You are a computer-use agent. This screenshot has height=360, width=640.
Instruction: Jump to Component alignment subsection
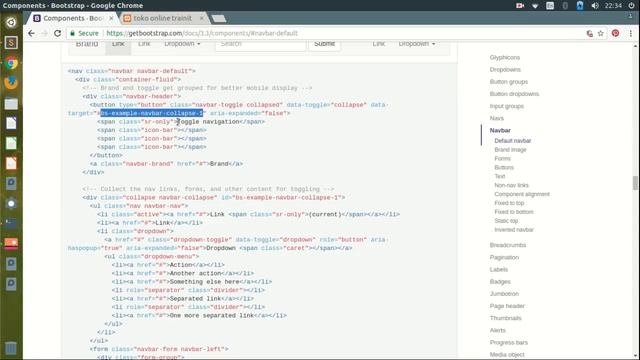pos(522,194)
